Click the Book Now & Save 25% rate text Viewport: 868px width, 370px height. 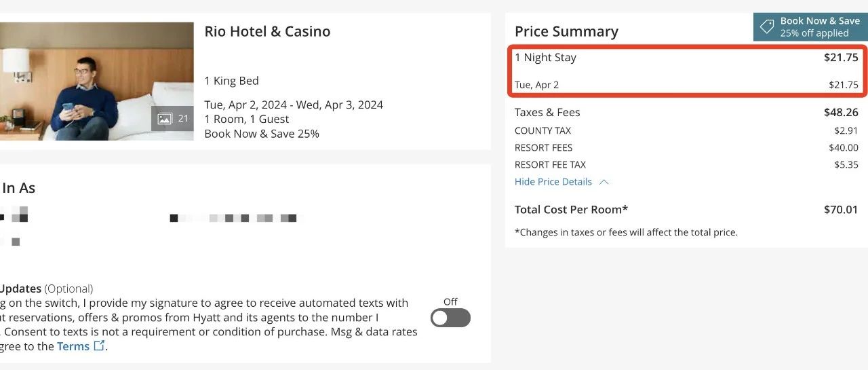click(262, 134)
